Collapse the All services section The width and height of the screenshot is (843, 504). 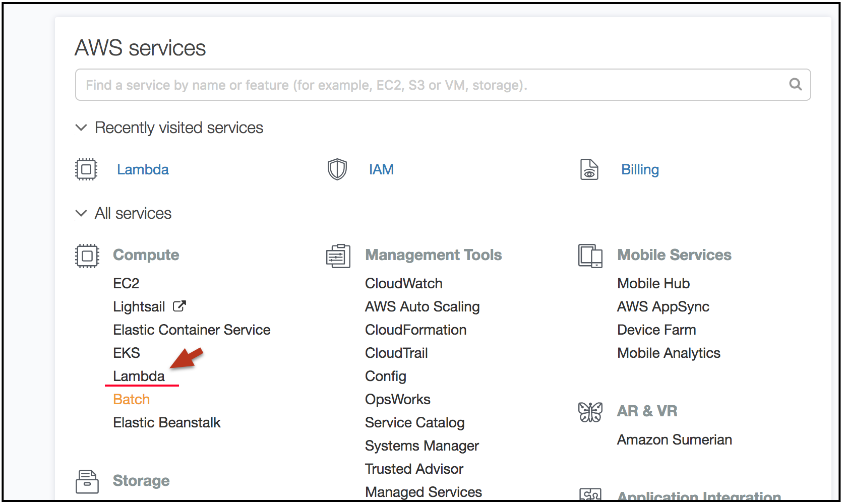tap(81, 213)
